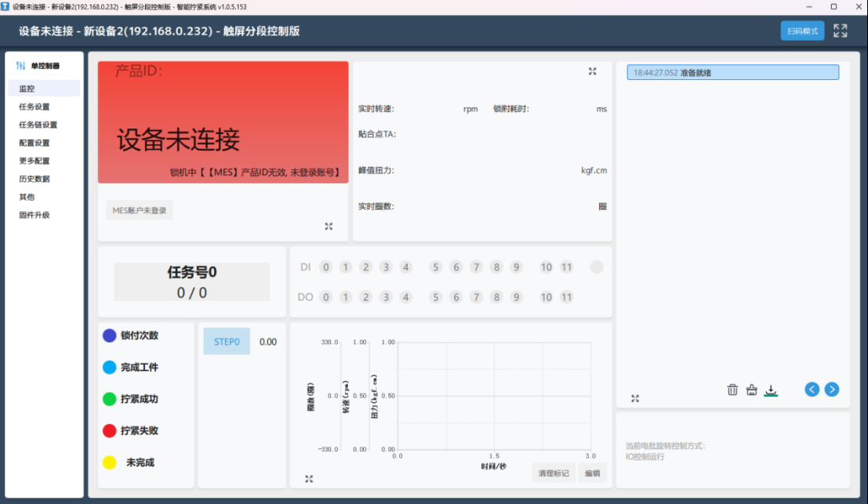The image size is (868, 504).
Task: Expand the 准备就绪 log panel
Action: [635, 398]
